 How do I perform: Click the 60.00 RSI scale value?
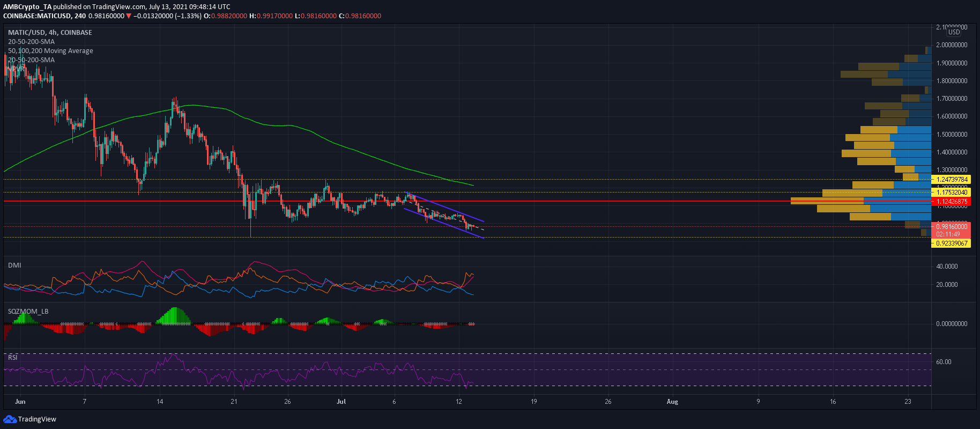[944, 362]
